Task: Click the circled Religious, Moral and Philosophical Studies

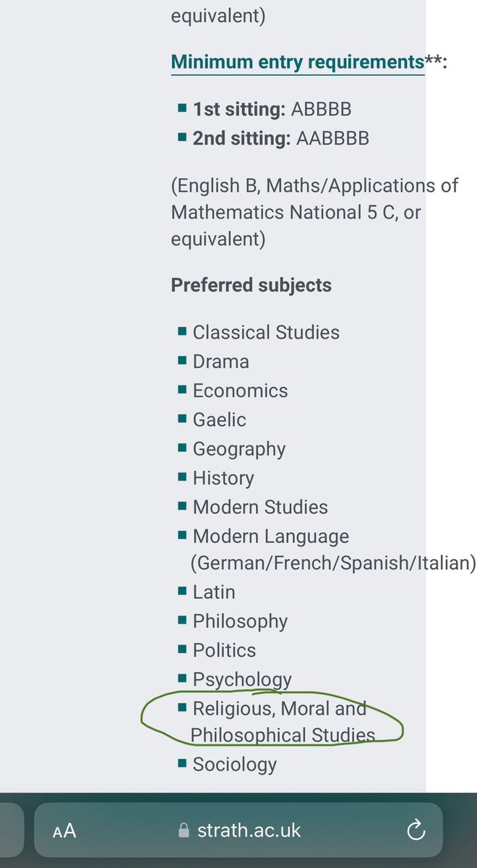Action: coord(279,721)
